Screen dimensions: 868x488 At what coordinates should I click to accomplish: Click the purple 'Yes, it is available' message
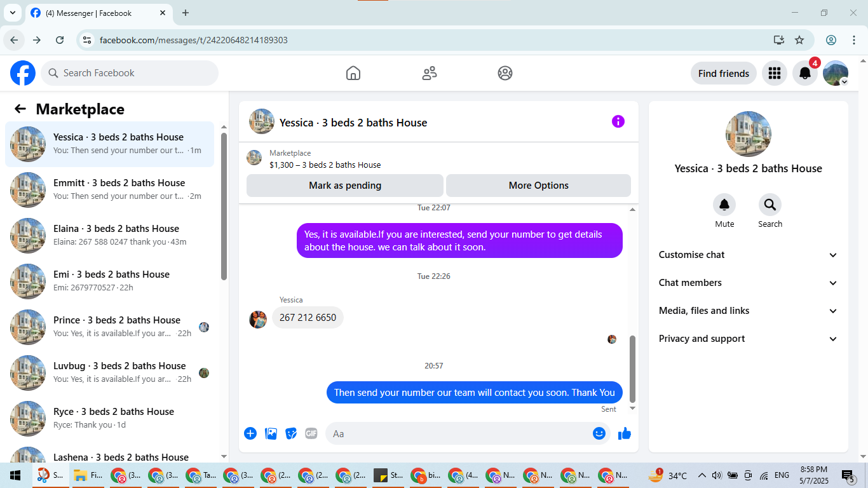(x=459, y=240)
